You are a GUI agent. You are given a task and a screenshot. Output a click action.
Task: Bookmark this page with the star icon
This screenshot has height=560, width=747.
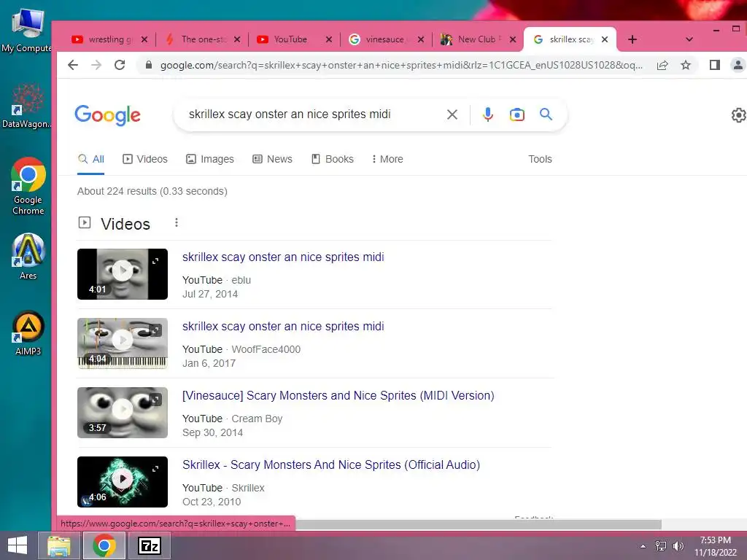[686, 65]
